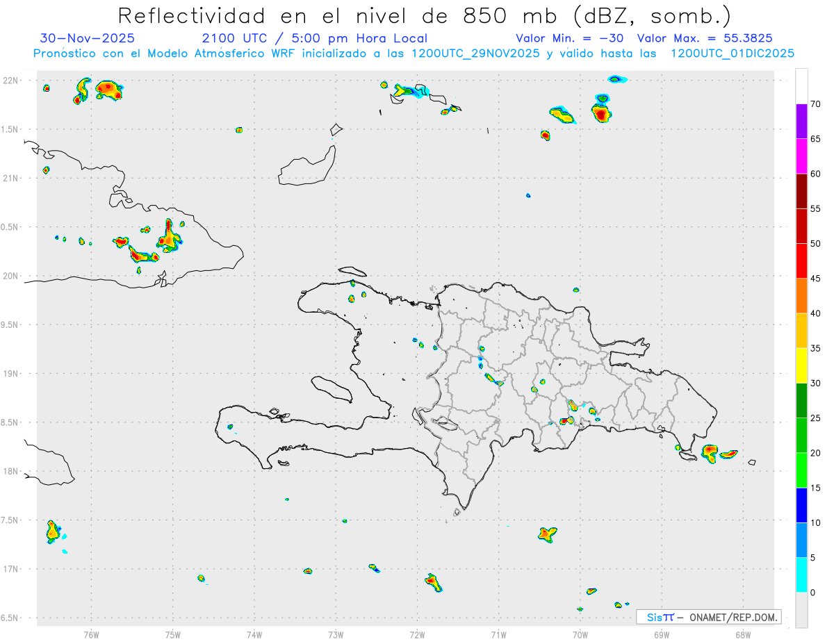Click the 'Valor Min. = -30' text
Image resolution: width=834 pixels, height=644 pixels.
(x=570, y=38)
